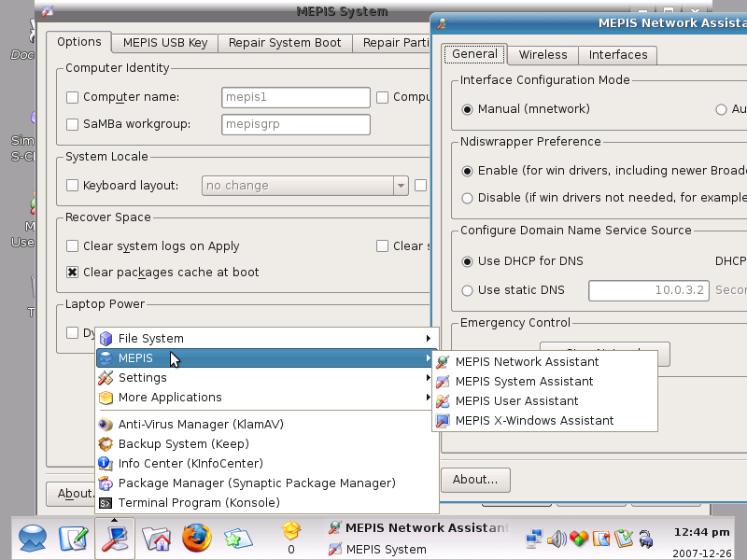
Task: Click the Konsole terminal icon in the menu
Action: click(x=106, y=503)
